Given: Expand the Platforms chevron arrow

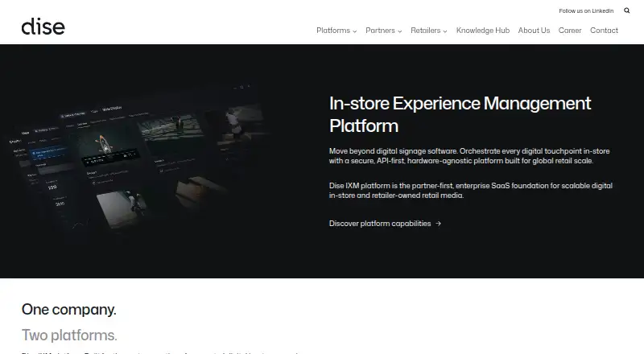Looking at the screenshot, I should pos(354,31).
